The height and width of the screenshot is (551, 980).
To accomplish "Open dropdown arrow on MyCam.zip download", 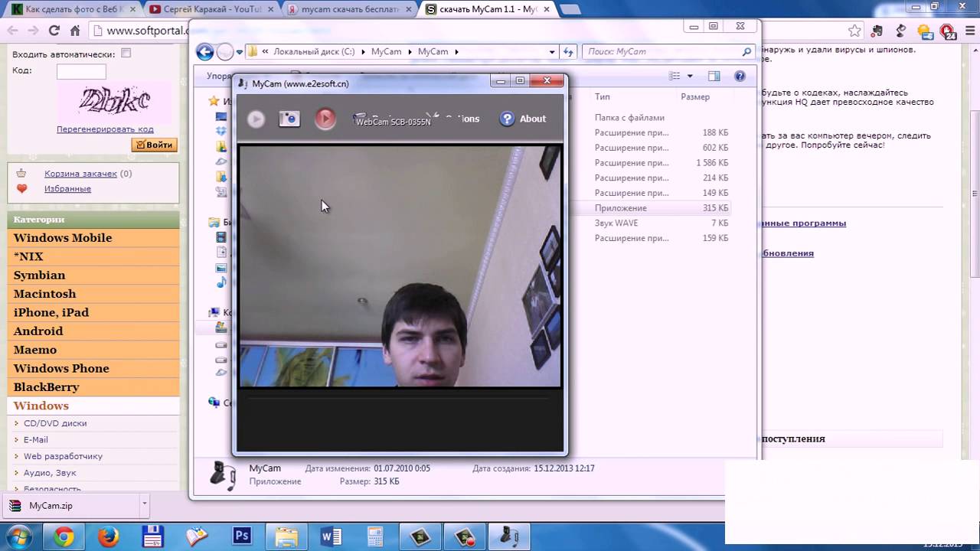I will point(144,504).
